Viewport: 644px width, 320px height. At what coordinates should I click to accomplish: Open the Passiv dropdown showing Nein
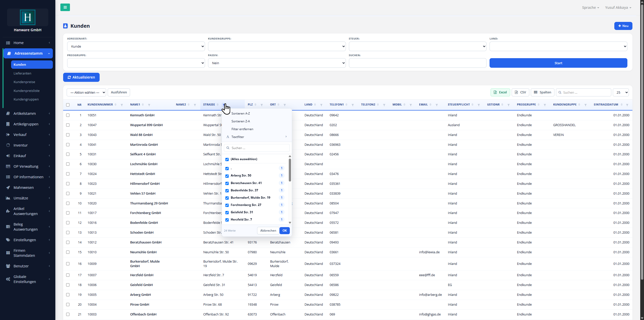click(277, 63)
